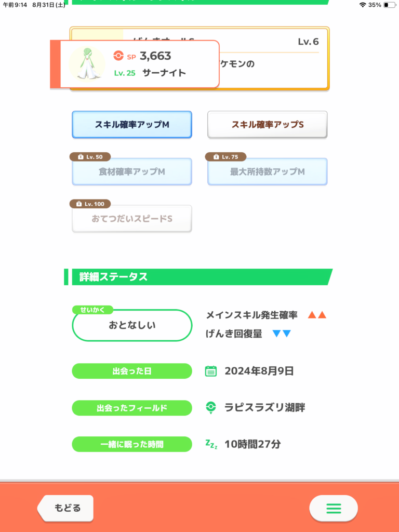
Task: Tap the locked 食材確率アップM skill
Action: click(132, 171)
